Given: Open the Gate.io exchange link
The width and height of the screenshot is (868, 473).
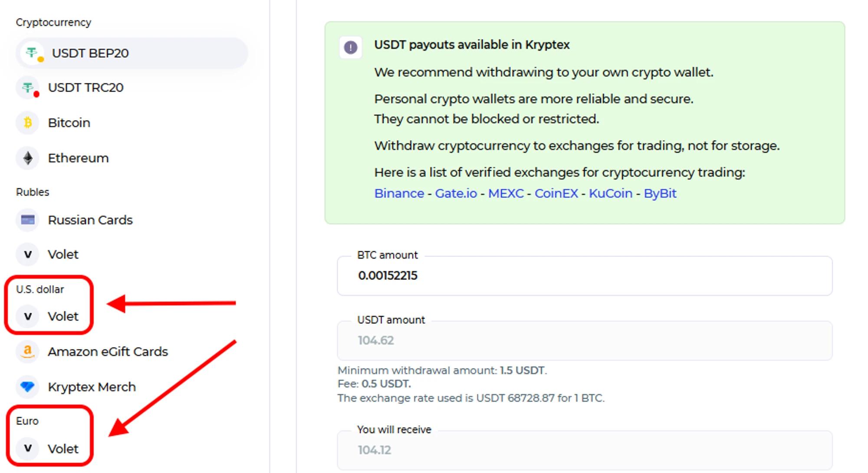Looking at the screenshot, I should pos(456,194).
